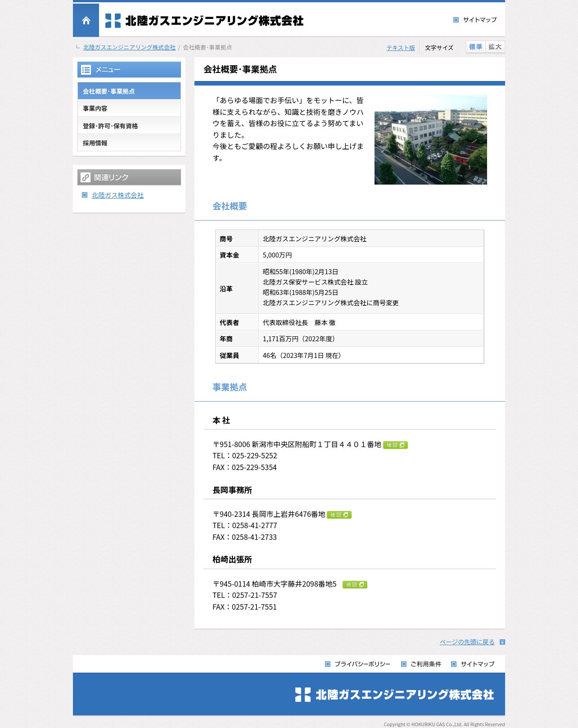Open the 地図 map icon for 長岡事務所

click(x=339, y=515)
